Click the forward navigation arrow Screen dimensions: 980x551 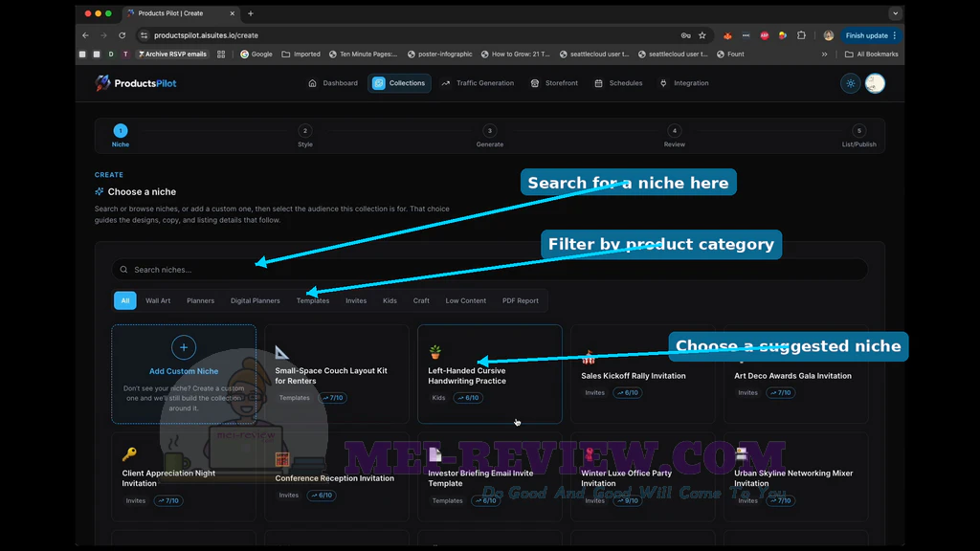click(103, 35)
